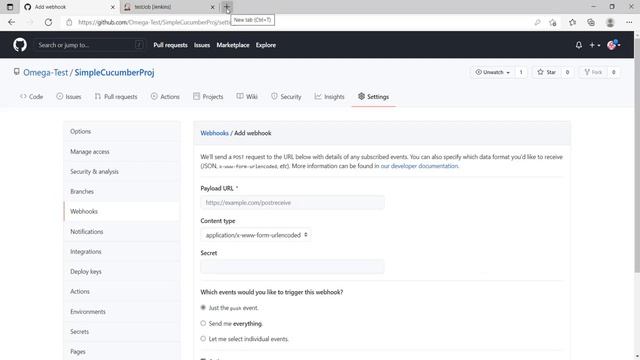Open Notifications settings in sidebar
Image resolution: width=640 pixels, height=360 pixels.
(122, 231)
